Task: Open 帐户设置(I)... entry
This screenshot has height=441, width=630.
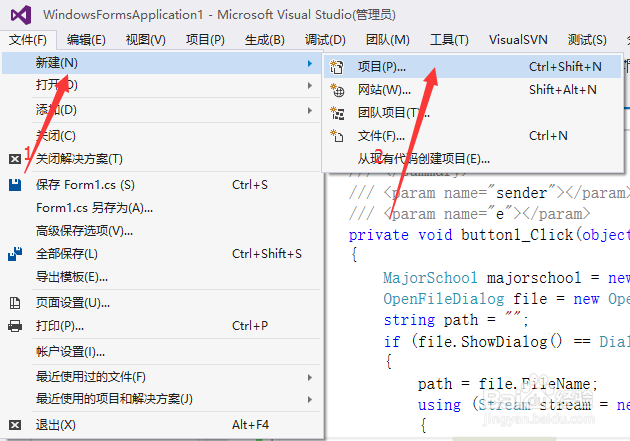Action: click(161, 352)
